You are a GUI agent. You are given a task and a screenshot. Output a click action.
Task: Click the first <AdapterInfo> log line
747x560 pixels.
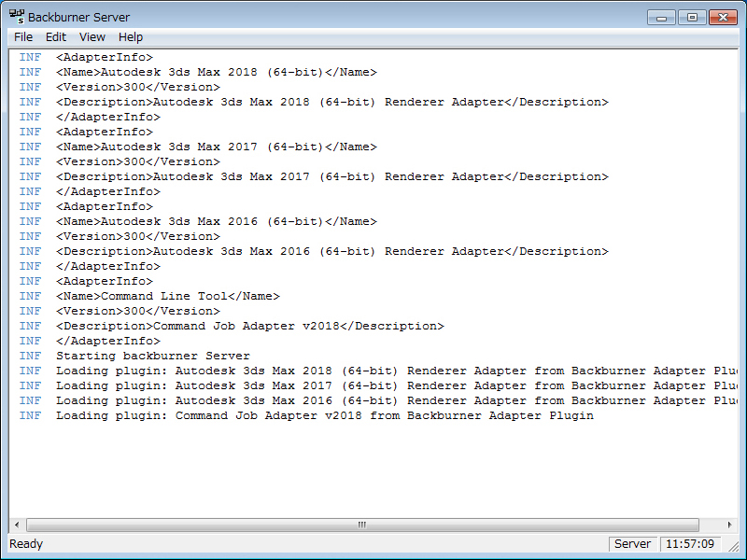105,57
